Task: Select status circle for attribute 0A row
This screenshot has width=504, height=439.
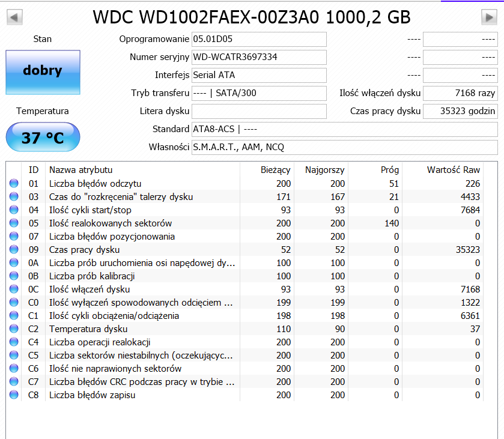Action: (x=14, y=262)
